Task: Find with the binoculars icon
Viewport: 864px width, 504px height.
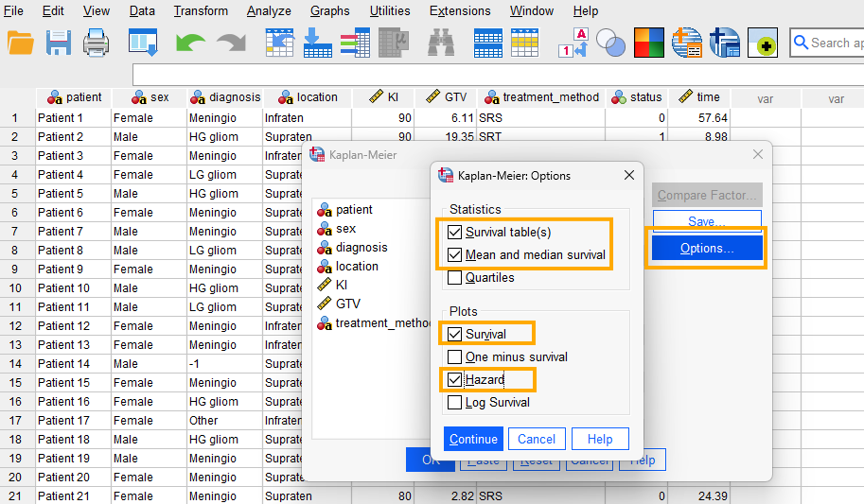Action: tap(441, 43)
